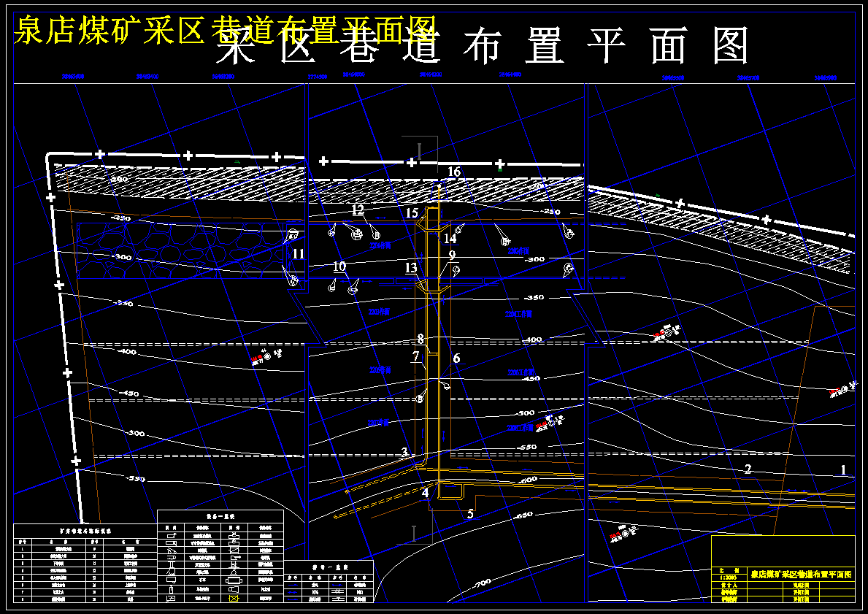Pick roadway callout number 3
This screenshot has height=614, width=868.
tap(404, 453)
